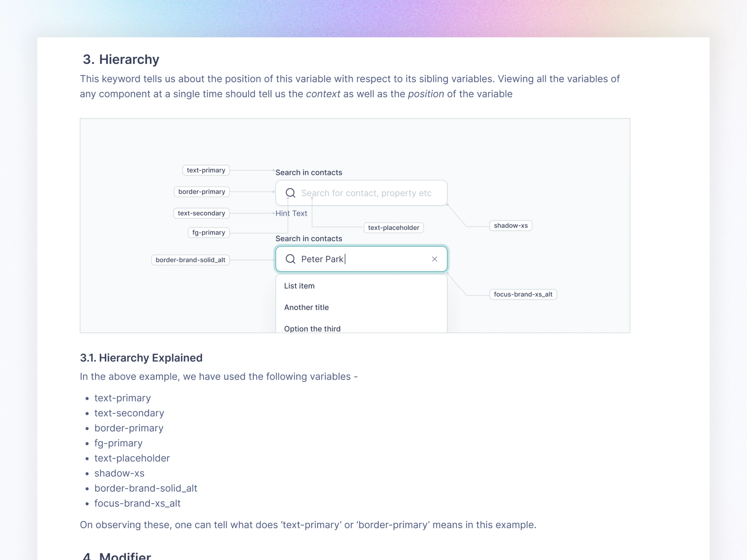Choose "Another title" in the dropdown list
Image resolution: width=747 pixels, height=560 pixels.
point(306,307)
